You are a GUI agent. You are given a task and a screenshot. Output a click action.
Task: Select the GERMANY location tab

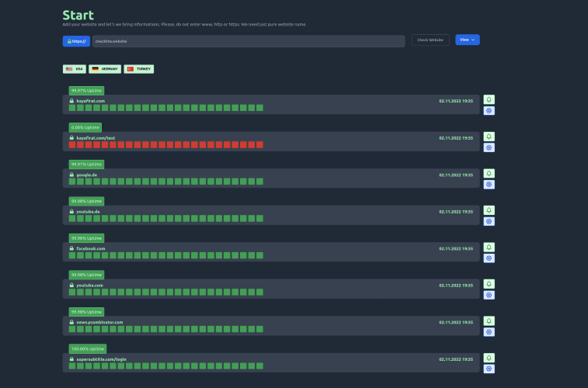click(105, 69)
